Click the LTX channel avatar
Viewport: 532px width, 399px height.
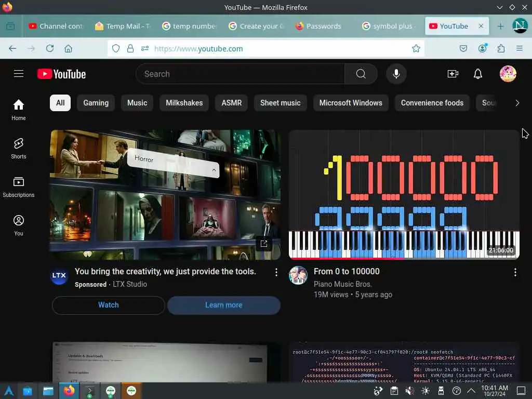59,275
